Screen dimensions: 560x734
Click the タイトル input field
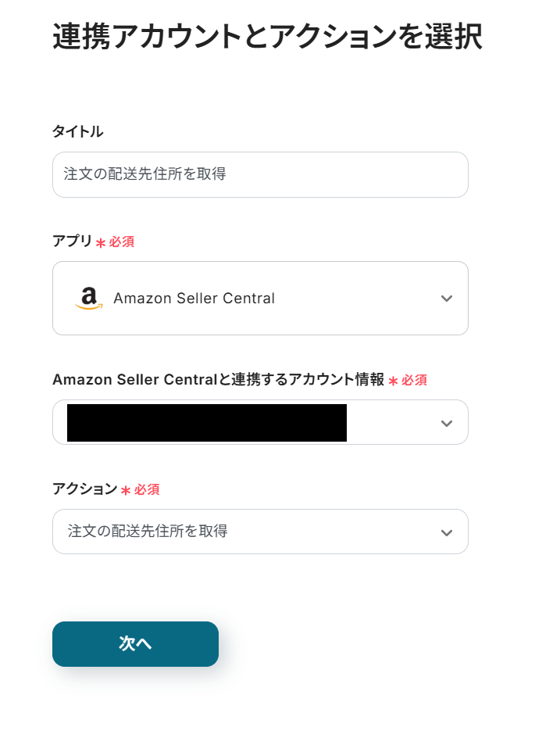click(260, 174)
